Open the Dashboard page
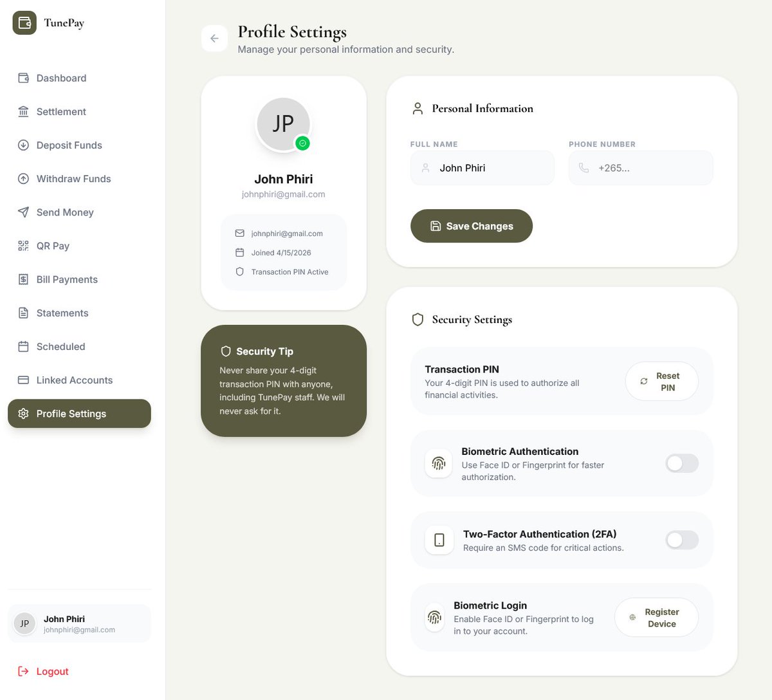Image resolution: width=772 pixels, height=700 pixels. [79, 78]
